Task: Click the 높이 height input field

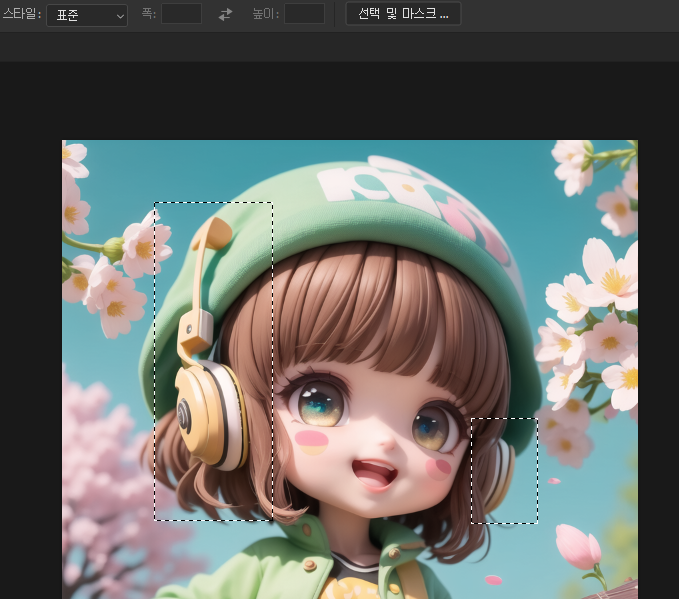Action: [304, 14]
